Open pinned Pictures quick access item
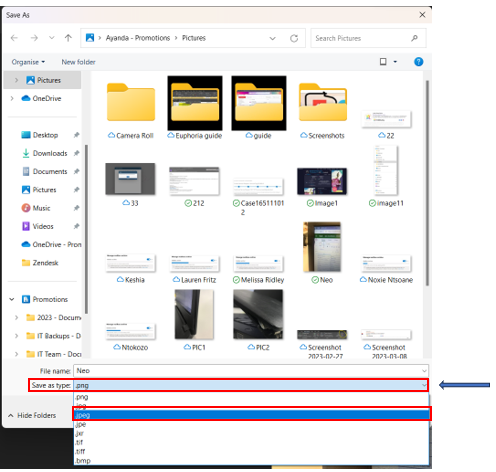This screenshot has width=496, height=472. point(39,190)
